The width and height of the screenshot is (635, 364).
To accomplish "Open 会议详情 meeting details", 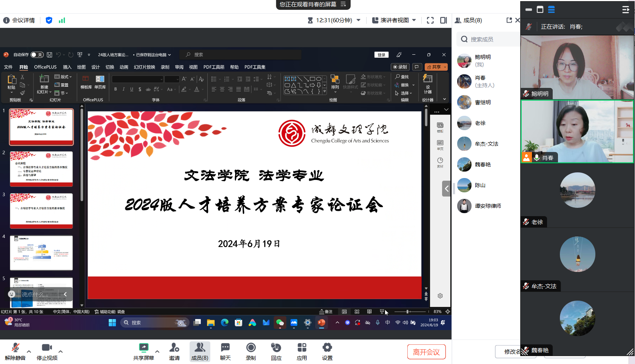I will pos(19,20).
